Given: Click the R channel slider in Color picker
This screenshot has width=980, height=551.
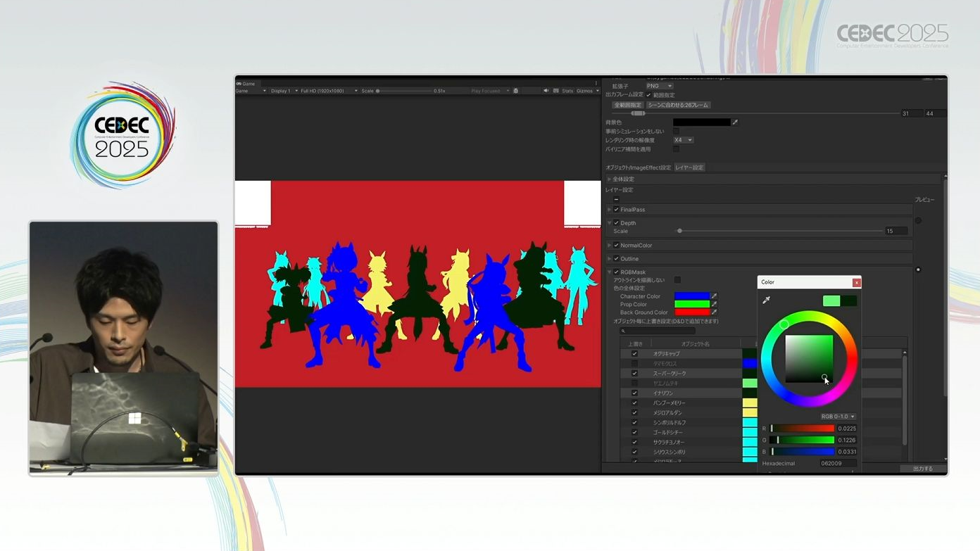Looking at the screenshot, I should click(802, 429).
